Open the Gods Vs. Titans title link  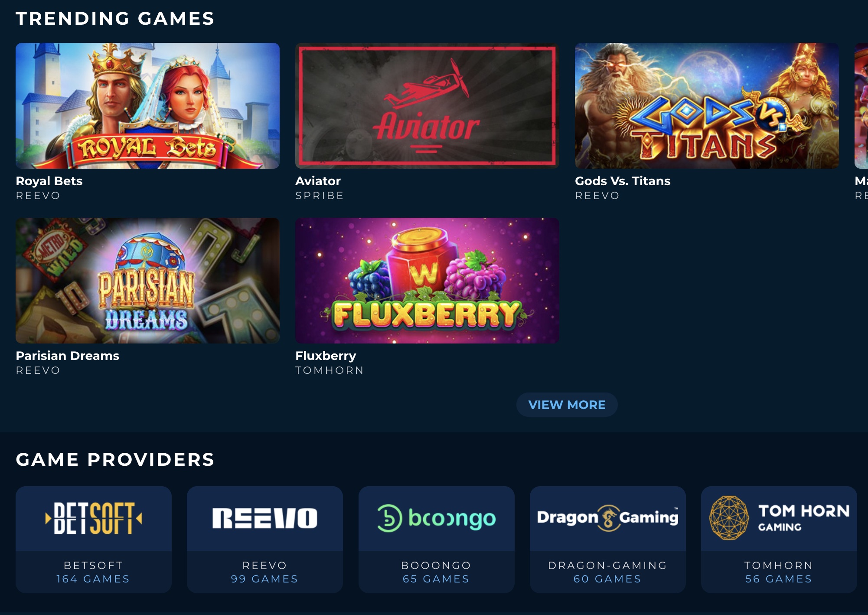click(x=623, y=181)
